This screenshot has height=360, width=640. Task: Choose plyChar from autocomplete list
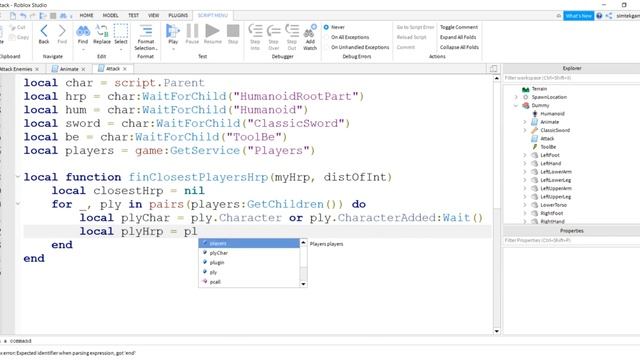pos(249,253)
